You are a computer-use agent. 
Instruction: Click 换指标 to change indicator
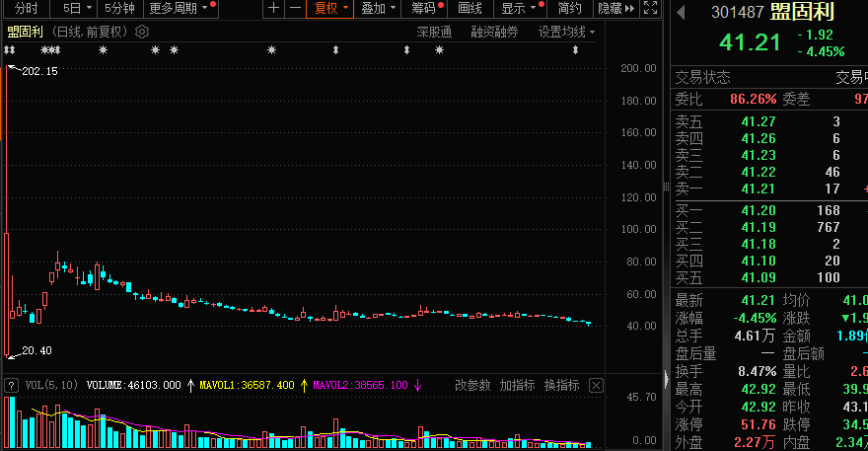pos(561,386)
